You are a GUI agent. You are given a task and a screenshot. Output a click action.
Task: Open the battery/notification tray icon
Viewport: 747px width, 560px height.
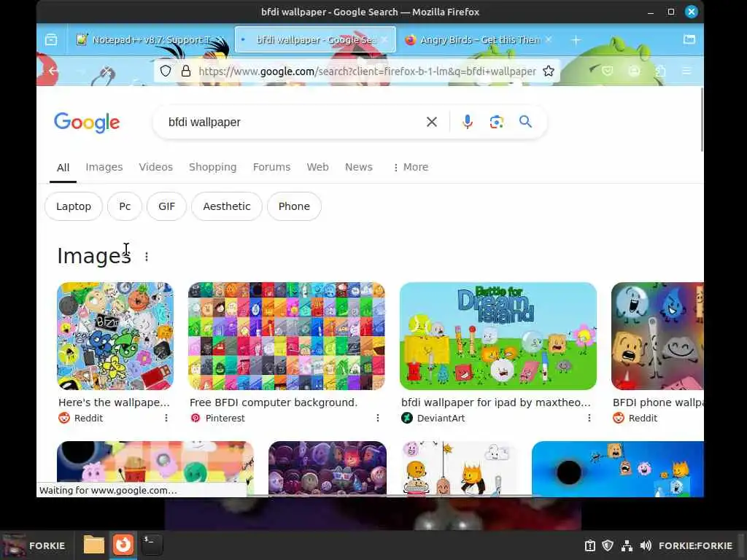point(589,545)
